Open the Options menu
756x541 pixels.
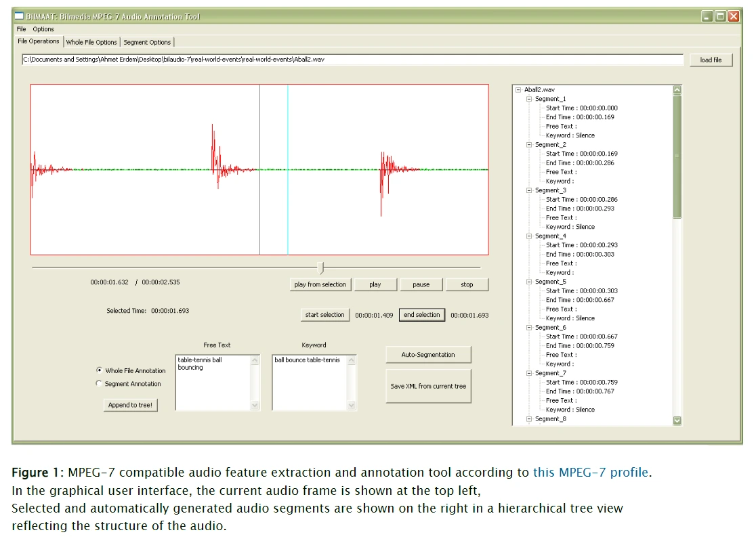click(x=43, y=29)
